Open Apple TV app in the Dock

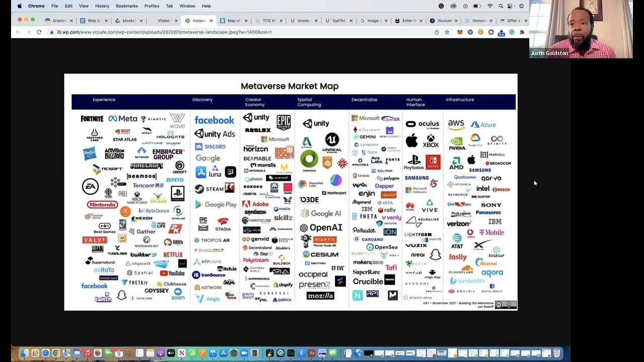(x=171, y=353)
